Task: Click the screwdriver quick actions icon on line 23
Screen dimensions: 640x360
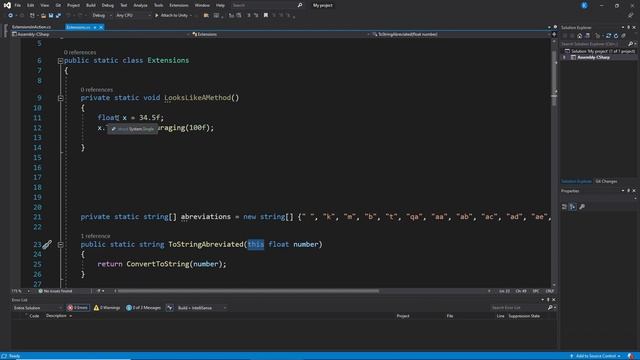Action: [47, 244]
